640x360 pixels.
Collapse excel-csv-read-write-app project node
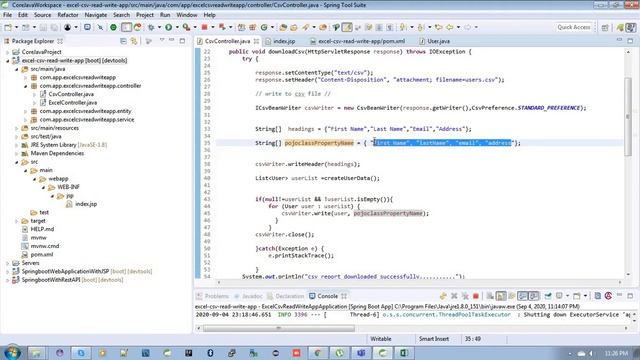(x=8, y=60)
